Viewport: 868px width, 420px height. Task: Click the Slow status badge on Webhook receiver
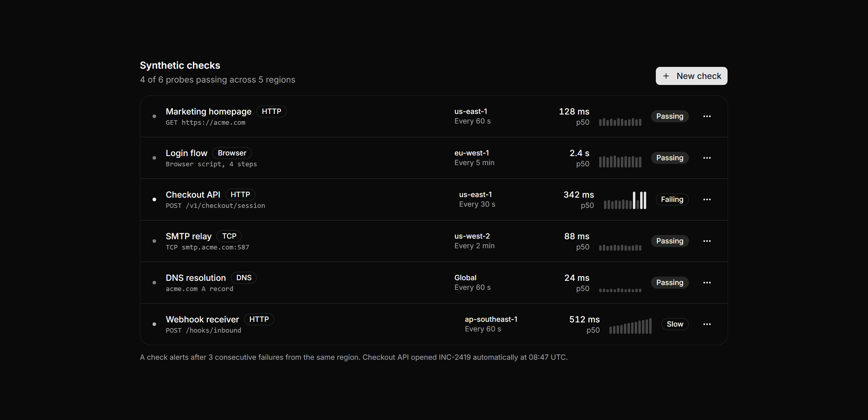[x=675, y=324]
